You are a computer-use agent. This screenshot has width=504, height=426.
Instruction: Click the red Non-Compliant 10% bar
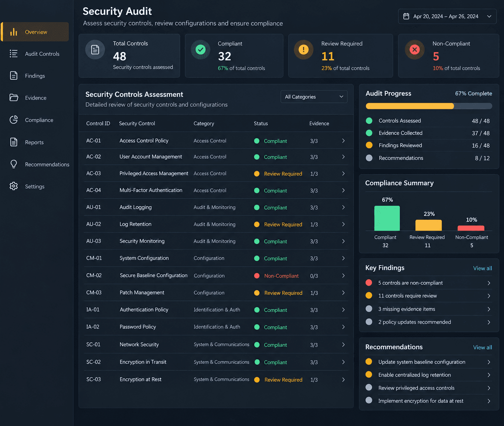[x=471, y=228]
